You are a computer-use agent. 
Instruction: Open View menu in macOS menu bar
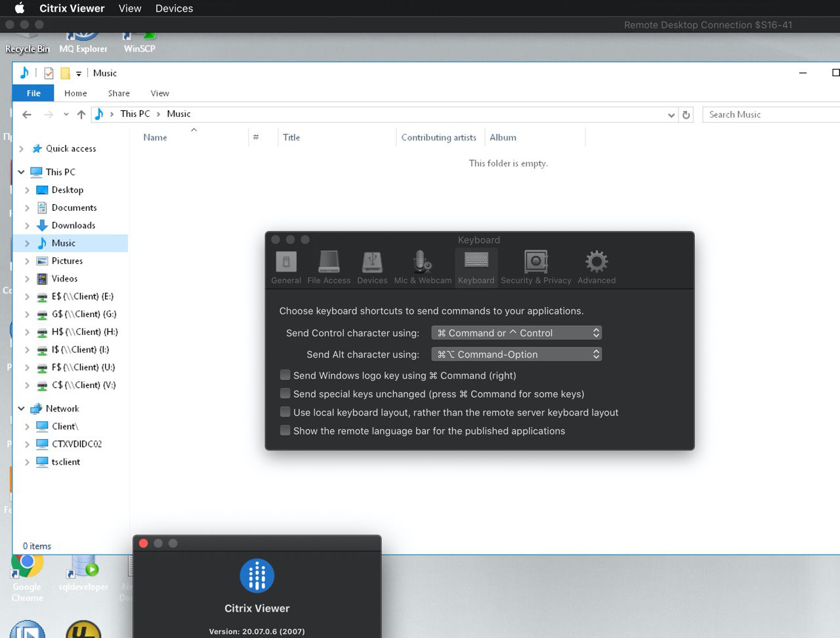point(130,9)
